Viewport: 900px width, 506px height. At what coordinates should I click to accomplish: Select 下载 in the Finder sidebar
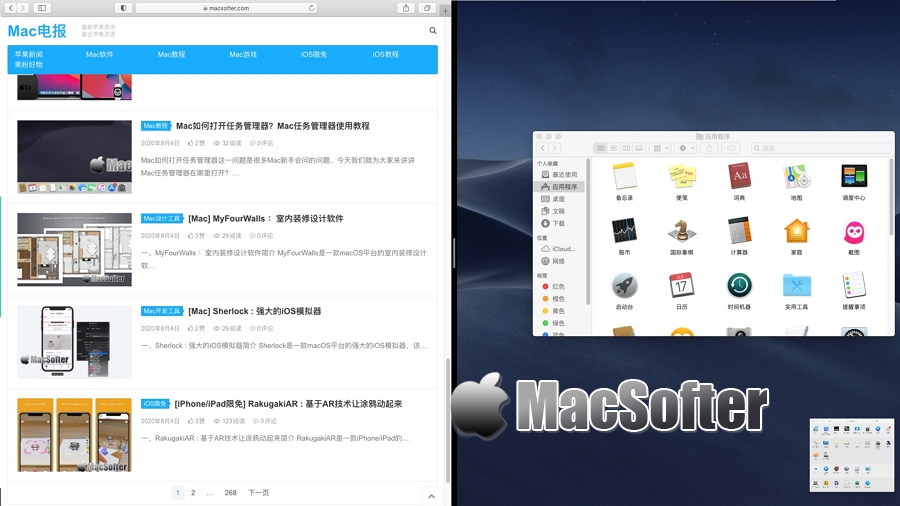click(x=560, y=223)
